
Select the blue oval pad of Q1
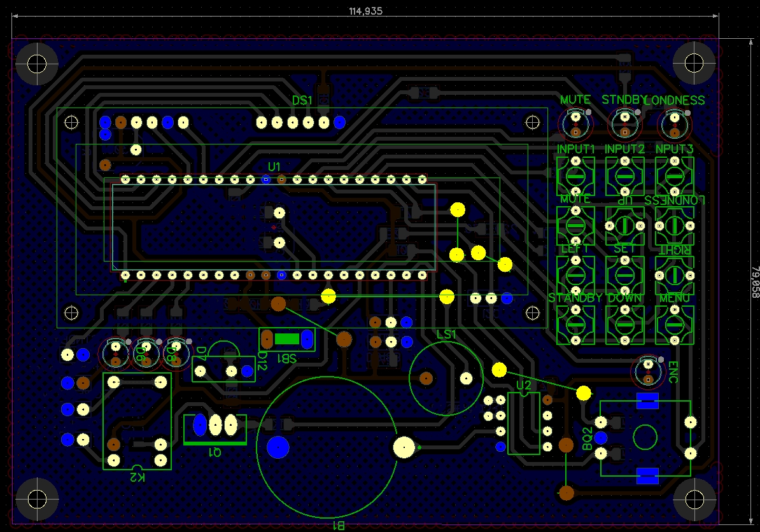[x=200, y=425]
